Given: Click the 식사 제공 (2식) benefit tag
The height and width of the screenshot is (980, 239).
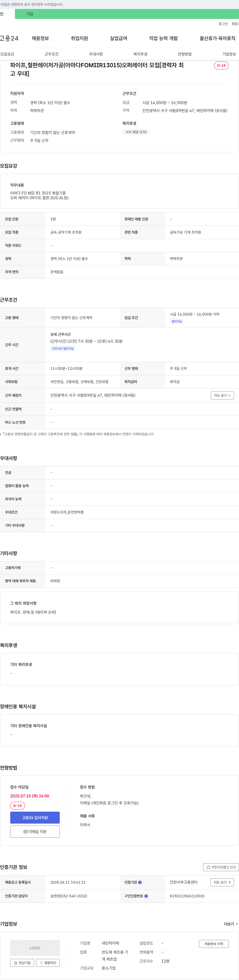Looking at the screenshot, I should [136, 132].
